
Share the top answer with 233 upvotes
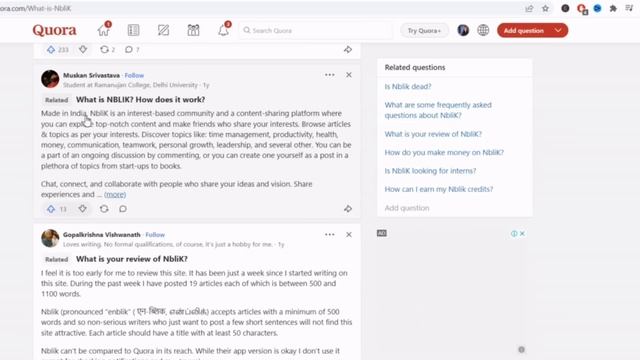(348, 49)
